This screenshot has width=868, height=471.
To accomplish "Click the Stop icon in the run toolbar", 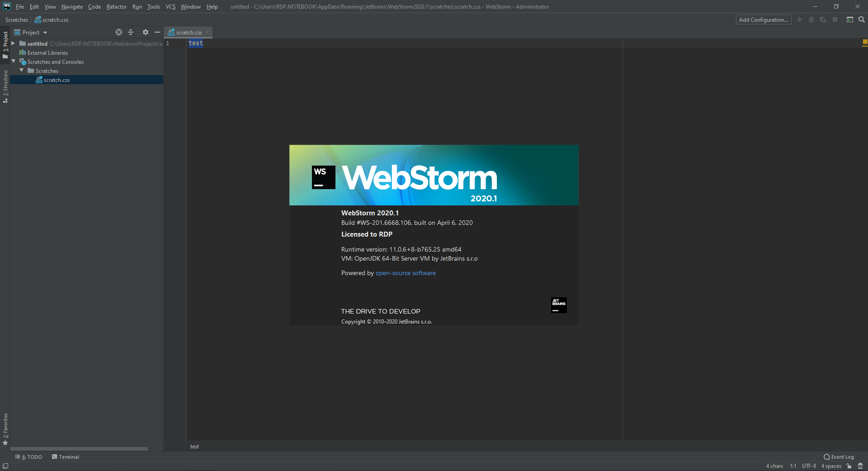I will pyautogui.click(x=834, y=19).
